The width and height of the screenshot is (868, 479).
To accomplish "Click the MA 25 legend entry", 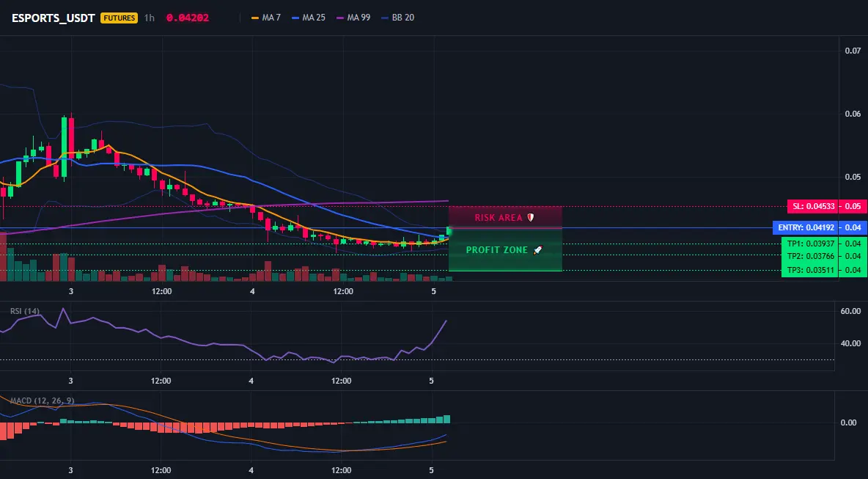I will click(309, 18).
